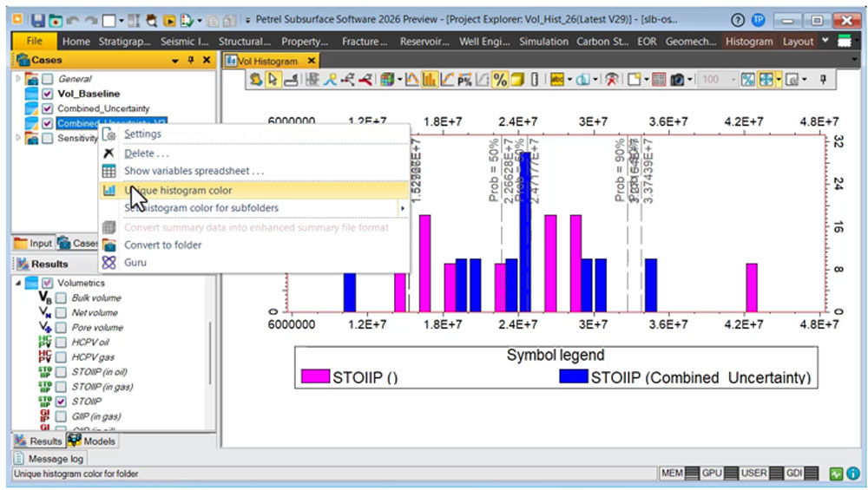
Task: Click the inspector detective icon in quick access
Action: 152,21
